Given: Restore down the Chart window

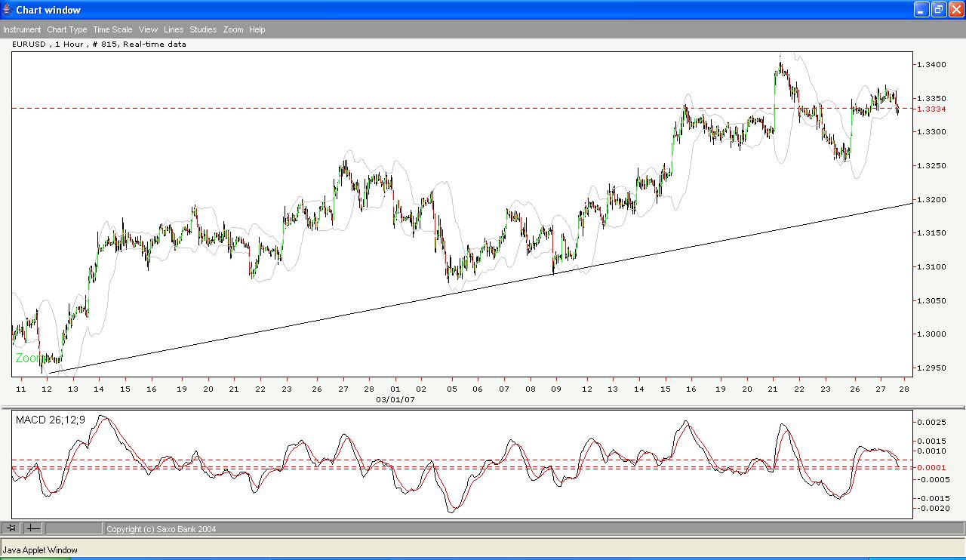Looking at the screenshot, I should coord(939,10).
